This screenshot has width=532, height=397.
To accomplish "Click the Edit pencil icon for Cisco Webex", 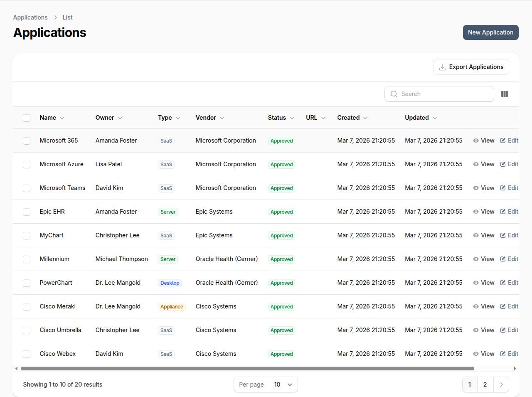I will coord(503,354).
